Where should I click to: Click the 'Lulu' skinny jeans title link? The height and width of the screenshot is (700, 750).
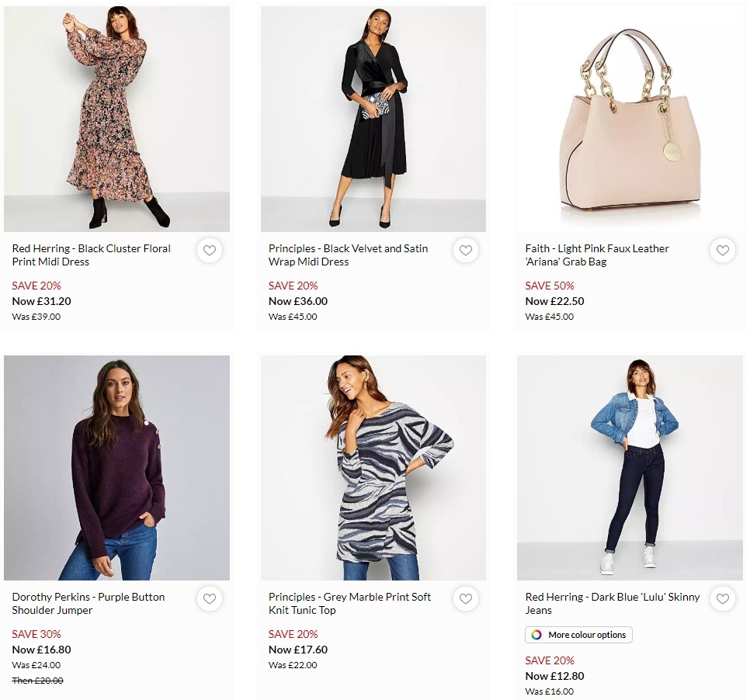pyautogui.click(x=613, y=604)
